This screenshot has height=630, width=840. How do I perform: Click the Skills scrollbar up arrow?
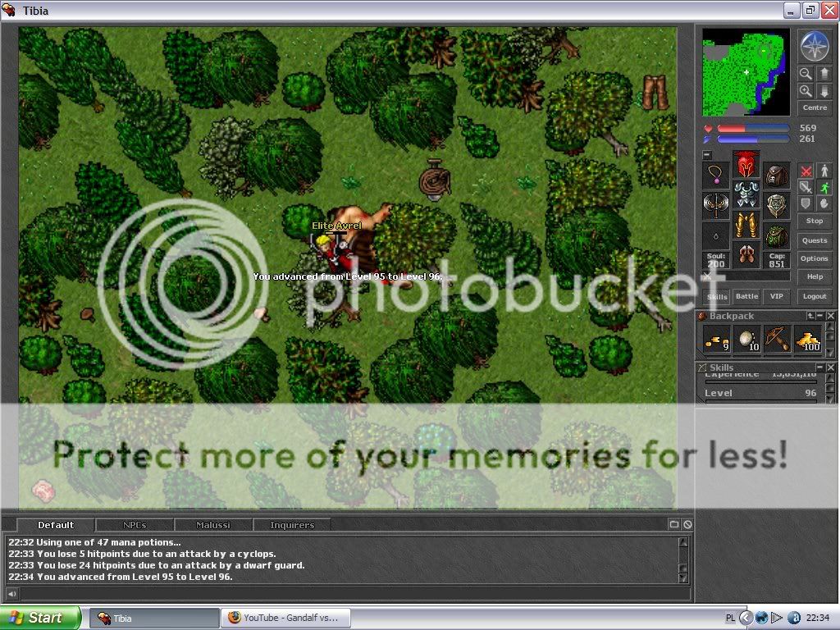tap(830, 377)
